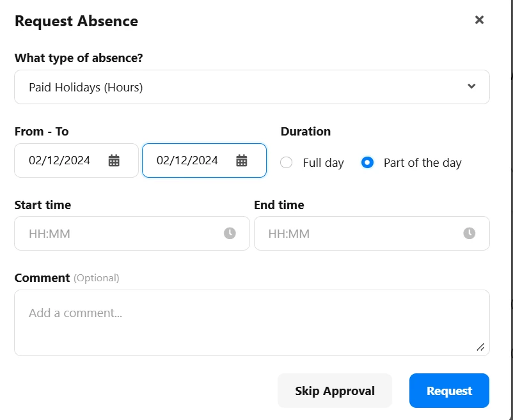Click the 'Part of the day' label text
Image resolution: width=513 pixels, height=420 pixels.
click(x=422, y=163)
